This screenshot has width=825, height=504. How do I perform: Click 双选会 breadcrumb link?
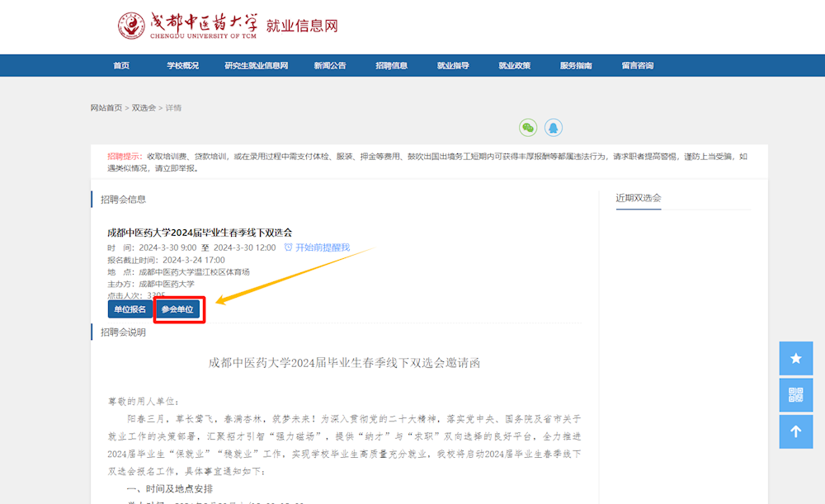click(x=144, y=107)
